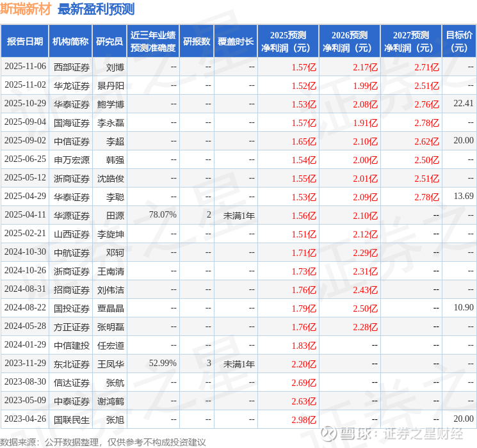Click the Xueqiu snowball logo icon
477x448 pixels.
coord(328,433)
